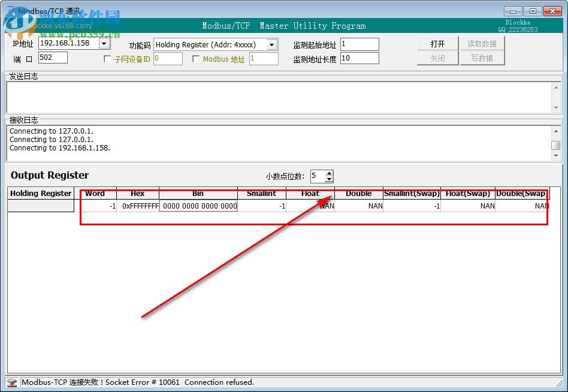The height and width of the screenshot is (392, 568).
Task: Select the -1 value row under Holding Register
Action: (x=98, y=206)
